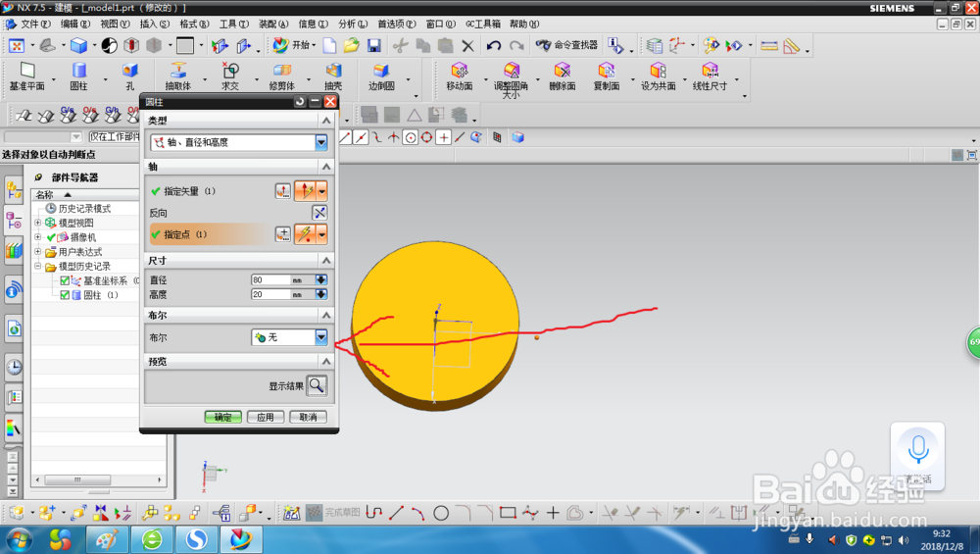Image resolution: width=980 pixels, height=554 pixels.
Task: Select the line sketch tool in bottom toolbar
Action: pos(396,514)
